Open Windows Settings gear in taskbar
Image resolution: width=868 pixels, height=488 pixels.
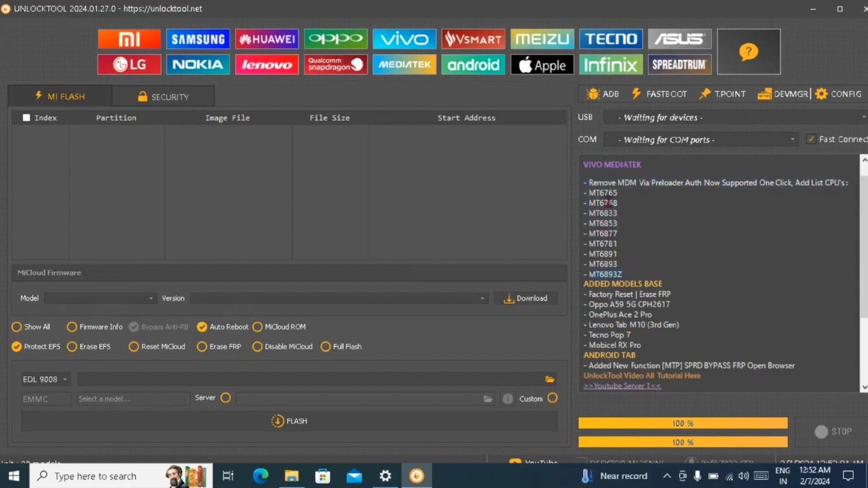pyautogui.click(x=386, y=476)
